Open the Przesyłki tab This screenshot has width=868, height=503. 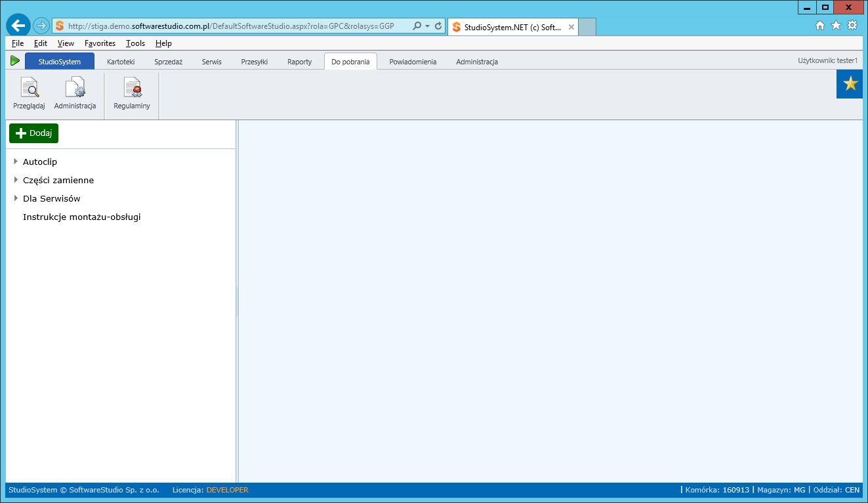click(255, 62)
